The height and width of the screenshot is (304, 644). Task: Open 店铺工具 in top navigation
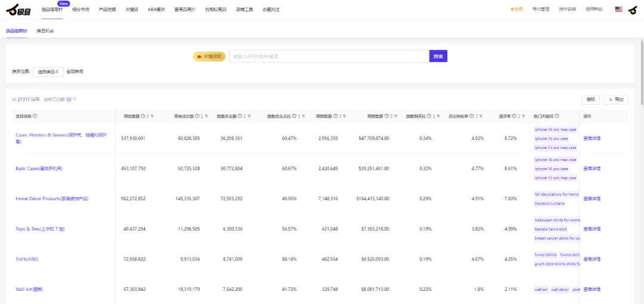coord(244,10)
